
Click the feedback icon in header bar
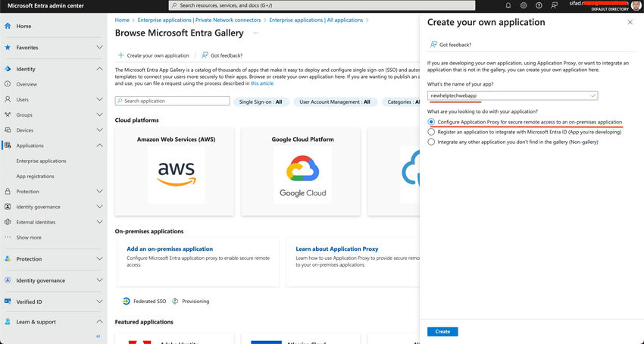pos(554,6)
